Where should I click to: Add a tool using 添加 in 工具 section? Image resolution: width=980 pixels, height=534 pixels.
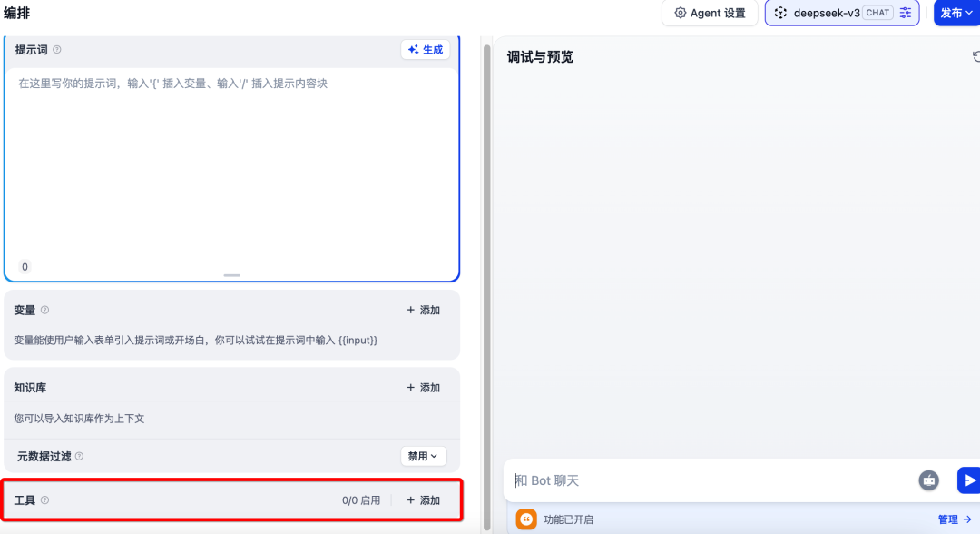pyautogui.click(x=423, y=499)
